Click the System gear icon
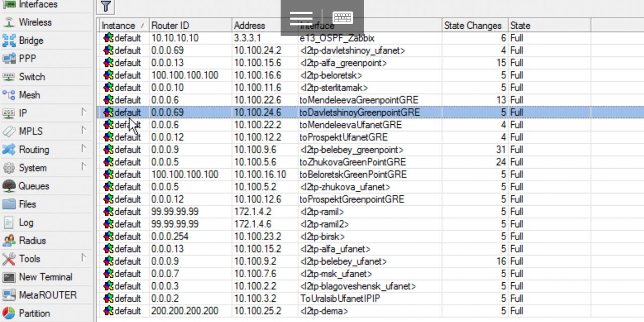 (9, 168)
